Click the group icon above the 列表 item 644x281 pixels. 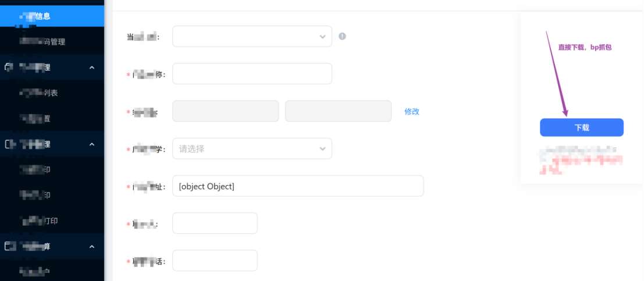[x=8, y=67]
